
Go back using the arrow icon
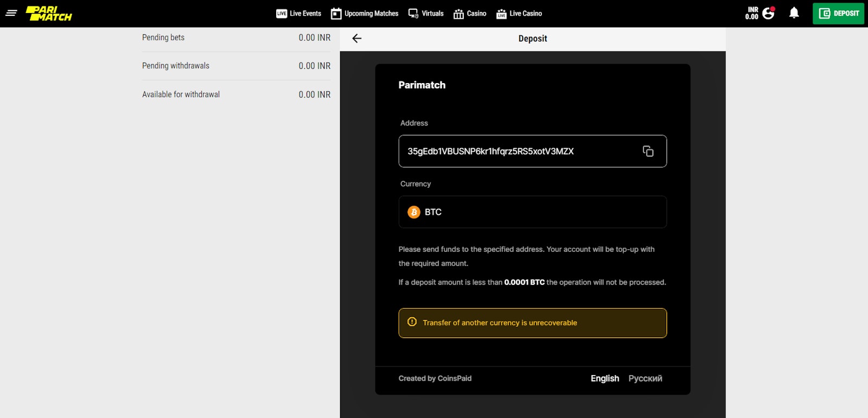point(356,39)
